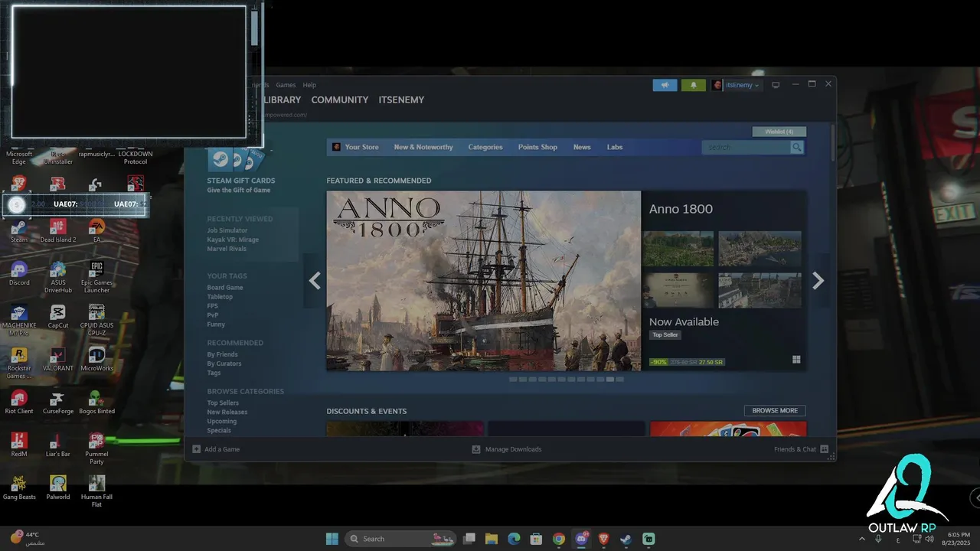Open Riot Client desktop shortcut
This screenshot has height=551, width=980.
coord(19,402)
